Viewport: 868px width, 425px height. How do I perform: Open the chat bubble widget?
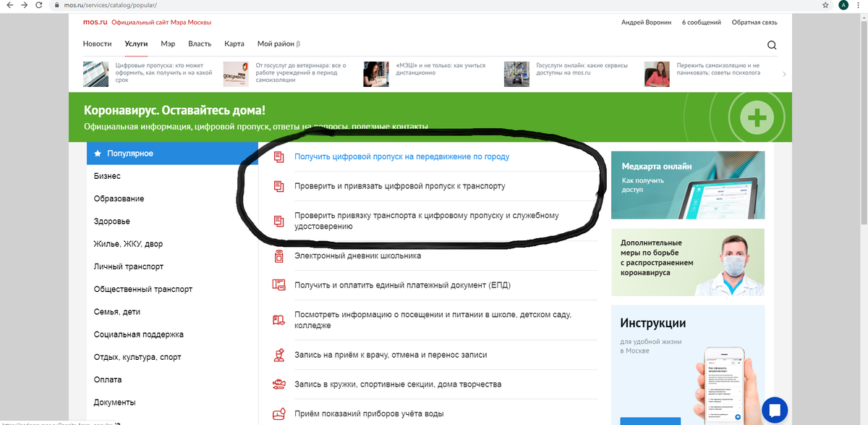[x=775, y=408]
